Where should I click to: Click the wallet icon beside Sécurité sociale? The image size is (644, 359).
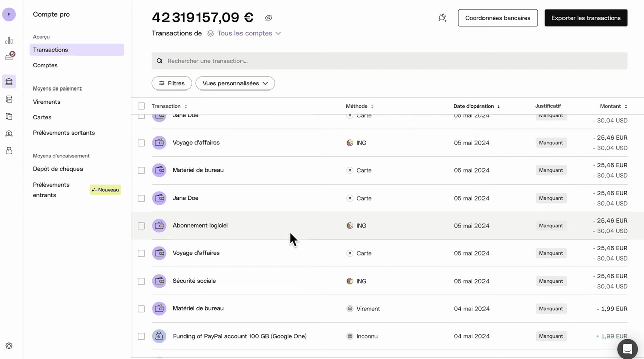159,281
